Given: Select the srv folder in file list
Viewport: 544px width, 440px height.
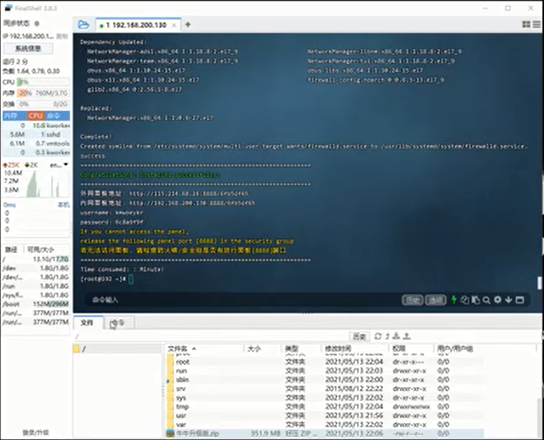Looking at the screenshot, I should point(324,389).
